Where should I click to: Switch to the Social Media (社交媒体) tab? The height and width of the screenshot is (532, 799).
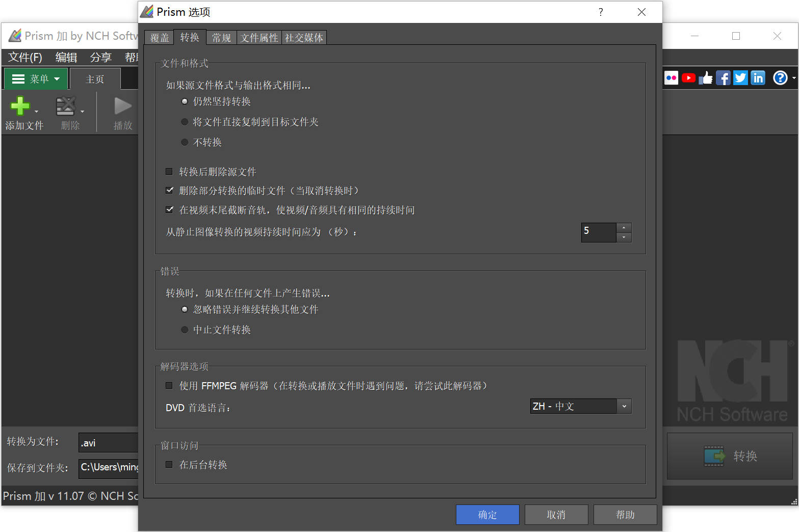[304, 38]
